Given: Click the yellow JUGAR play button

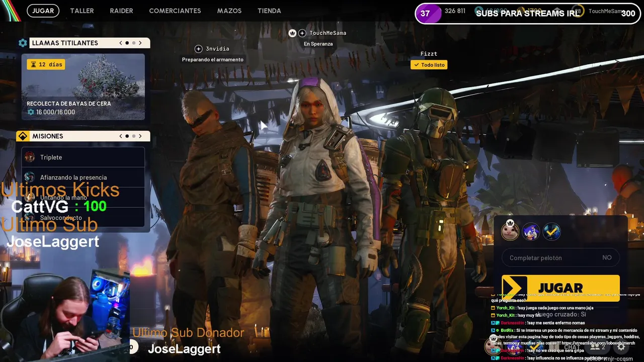Looking at the screenshot, I should (560, 288).
